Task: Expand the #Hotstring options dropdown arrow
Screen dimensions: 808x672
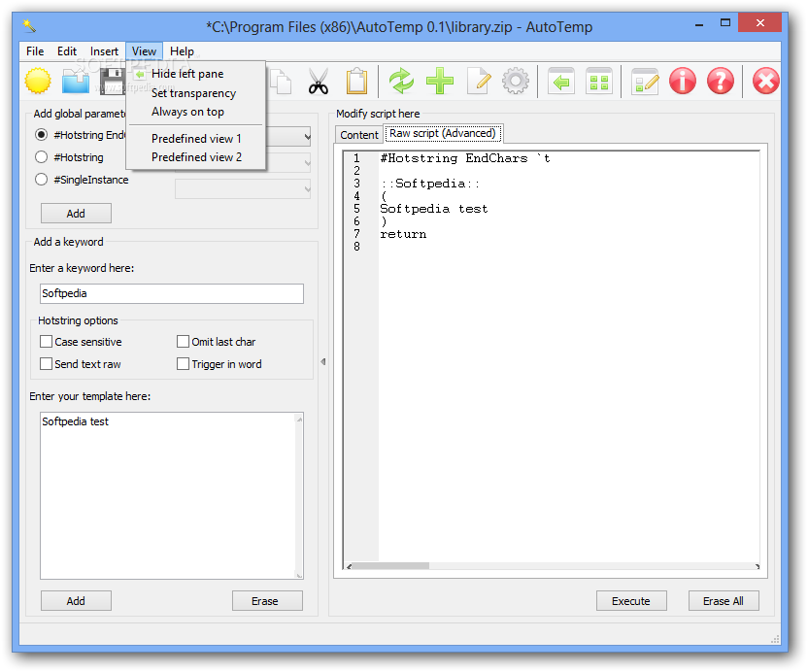Action: (x=307, y=163)
